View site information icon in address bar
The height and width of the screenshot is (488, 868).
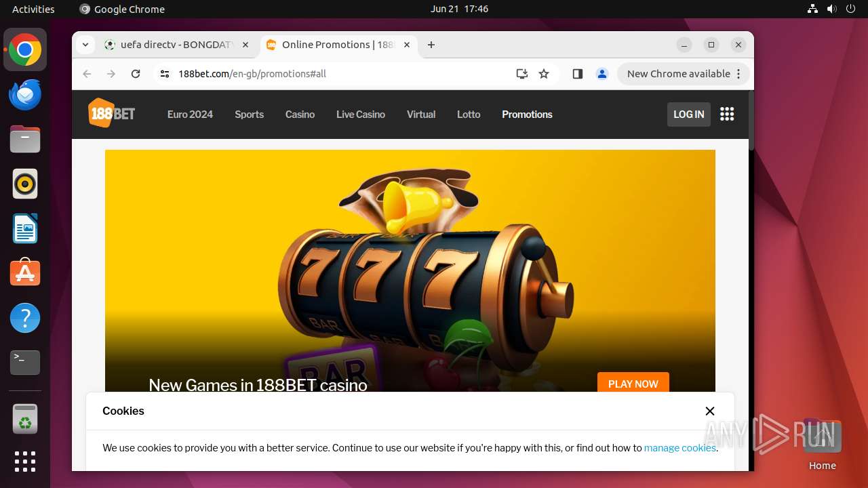pyautogui.click(x=164, y=74)
